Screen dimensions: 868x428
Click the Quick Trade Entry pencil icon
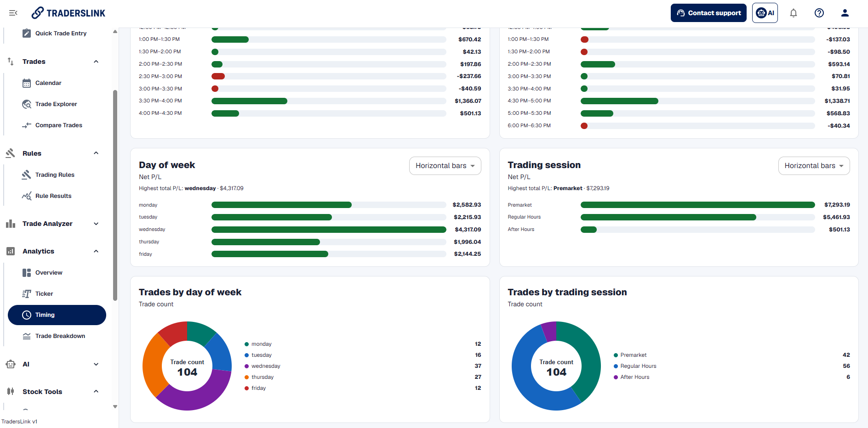click(27, 33)
